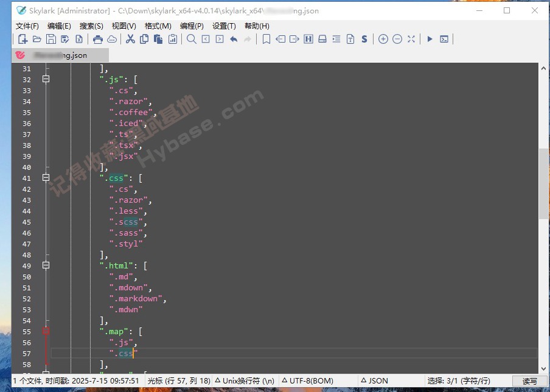The width and height of the screenshot is (550, 392).
Task: Click the UTF-8(BOM) encoding status item
Action: (x=308, y=381)
